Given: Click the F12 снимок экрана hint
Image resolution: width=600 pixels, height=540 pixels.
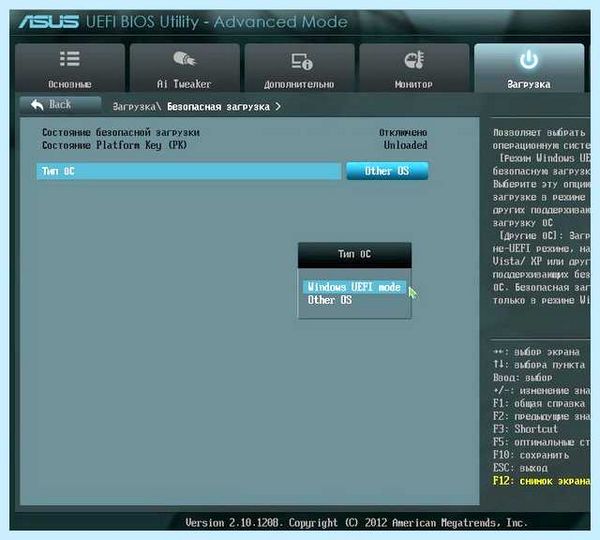Looking at the screenshot, I should (x=541, y=481).
